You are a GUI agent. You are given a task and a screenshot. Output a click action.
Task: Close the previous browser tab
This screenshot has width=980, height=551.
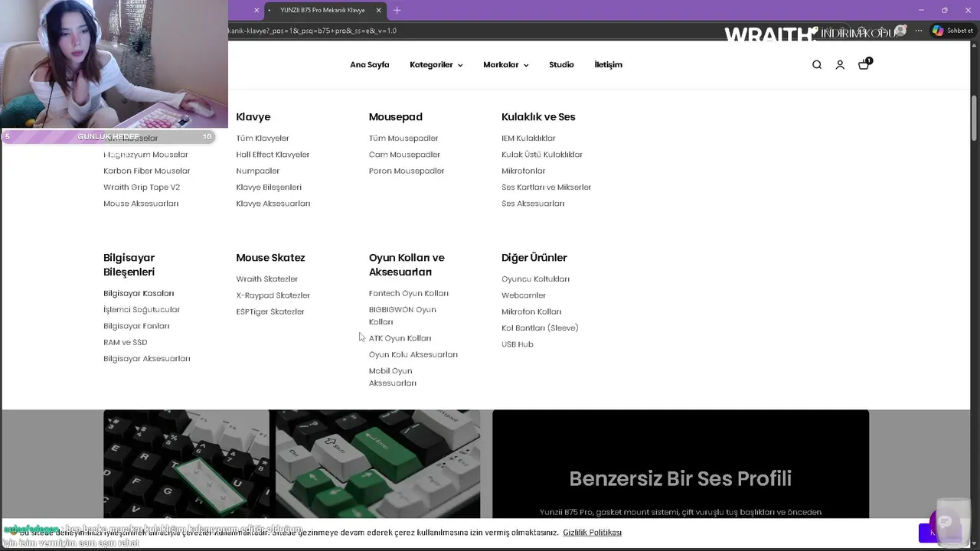(256, 10)
